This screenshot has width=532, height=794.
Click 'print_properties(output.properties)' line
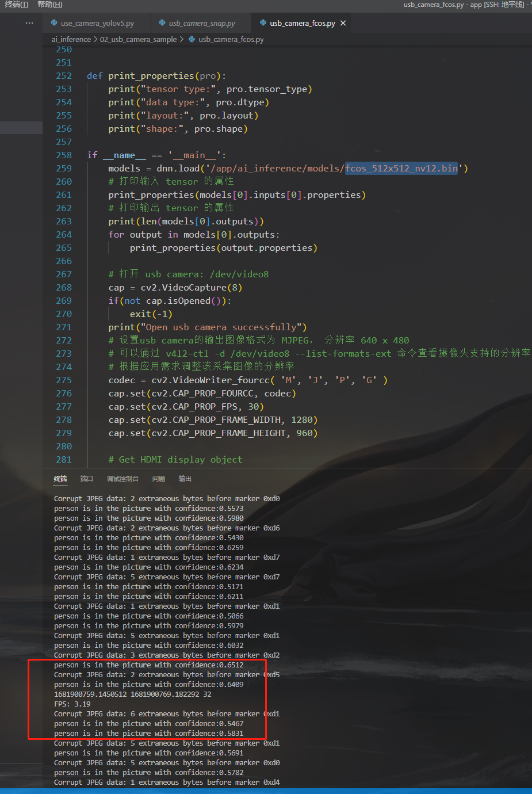click(224, 248)
